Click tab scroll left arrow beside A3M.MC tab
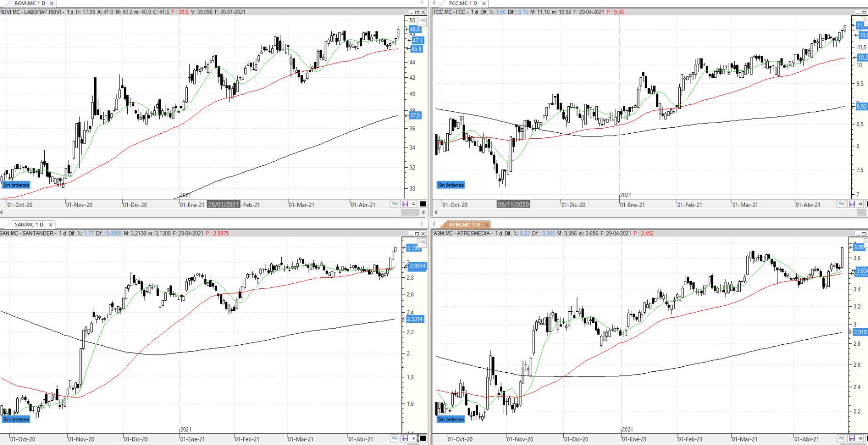868x445 pixels. point(434,224)
